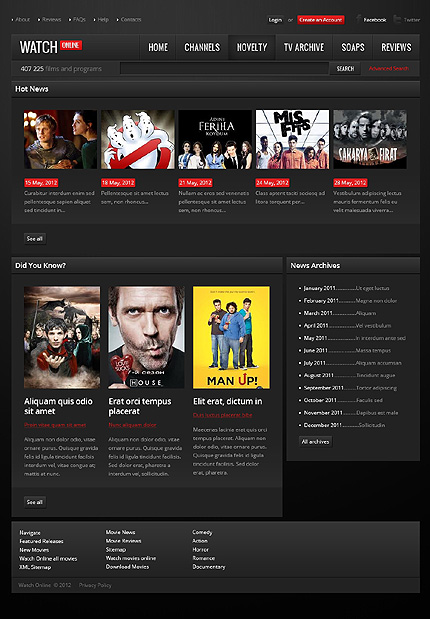430x619 pixels.
Task: Open Download Movies footer link
Action: pos(128,566)
